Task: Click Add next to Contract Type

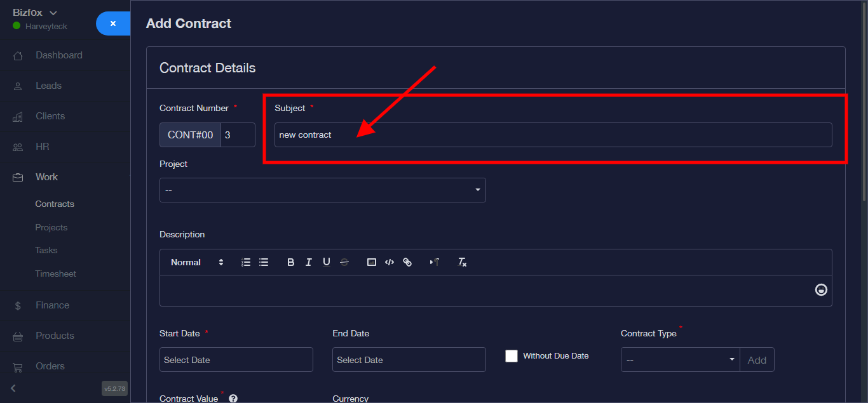Action: (x=757, y=360)
